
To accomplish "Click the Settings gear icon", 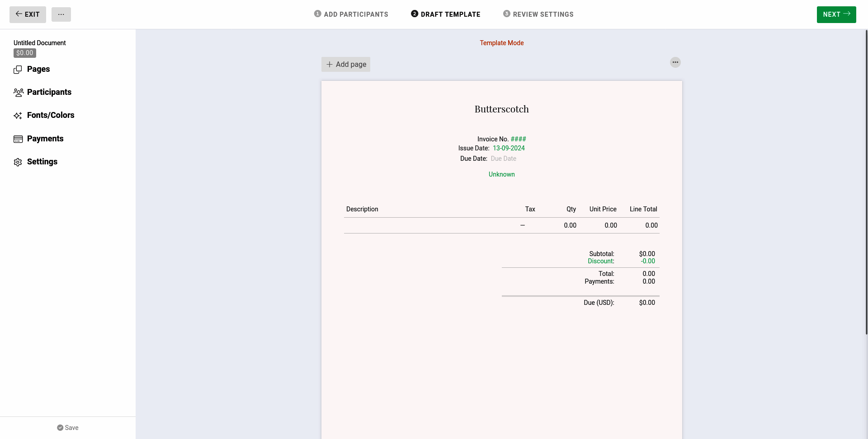I will point(18,162).
